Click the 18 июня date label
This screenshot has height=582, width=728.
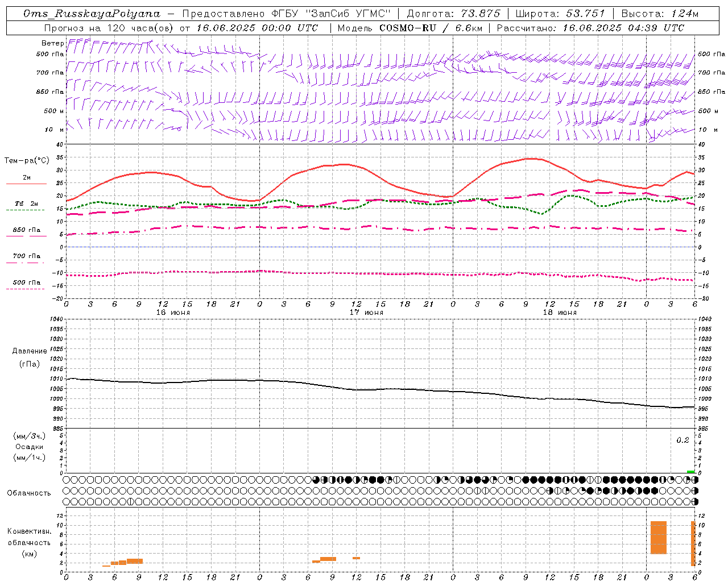pyautogui.click(x=560, y=313)
